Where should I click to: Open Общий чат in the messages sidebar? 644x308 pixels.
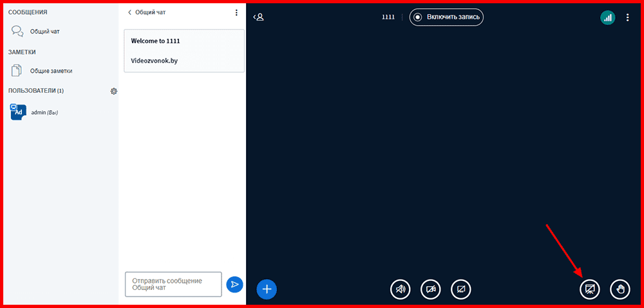[44, 31]
